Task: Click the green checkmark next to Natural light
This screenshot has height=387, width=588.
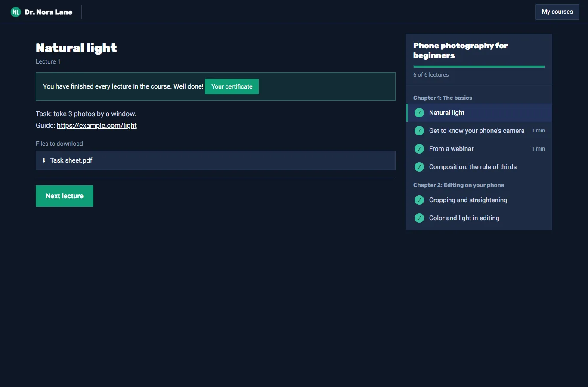Action: (x=419, y=113)
